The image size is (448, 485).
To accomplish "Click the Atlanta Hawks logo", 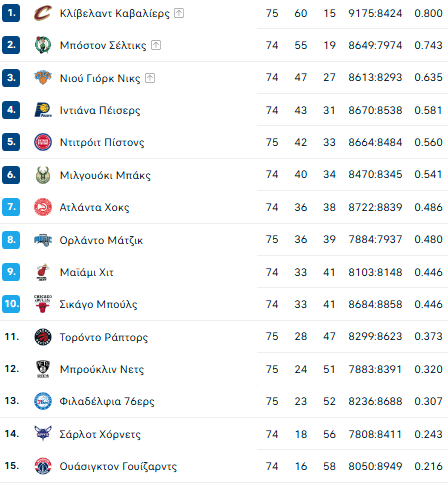I will 43,207.
